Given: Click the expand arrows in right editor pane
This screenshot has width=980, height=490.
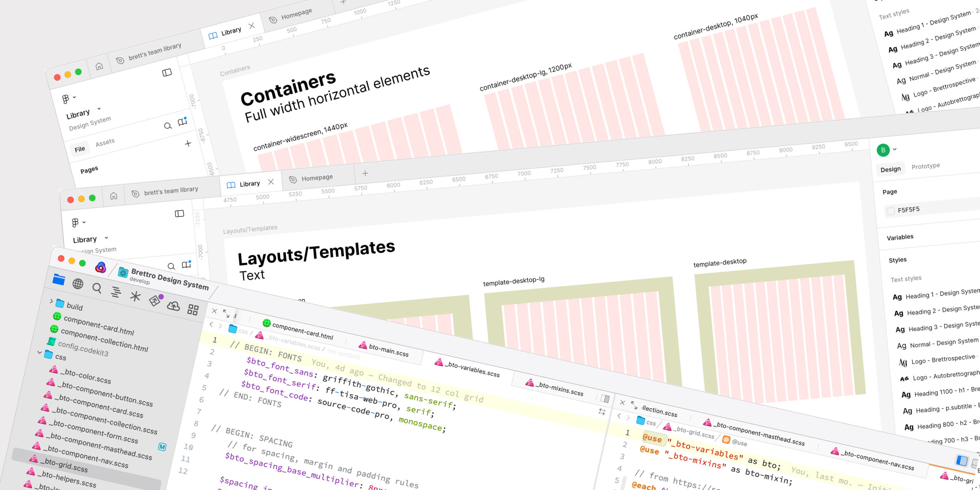Looking at the screenshot, I should [x=634, y=405].
